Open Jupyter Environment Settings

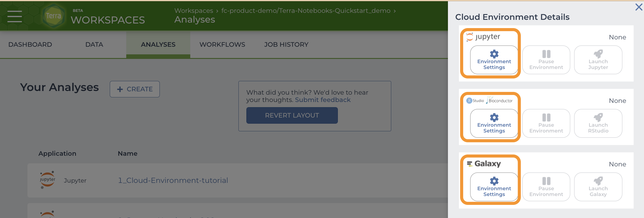494,60
